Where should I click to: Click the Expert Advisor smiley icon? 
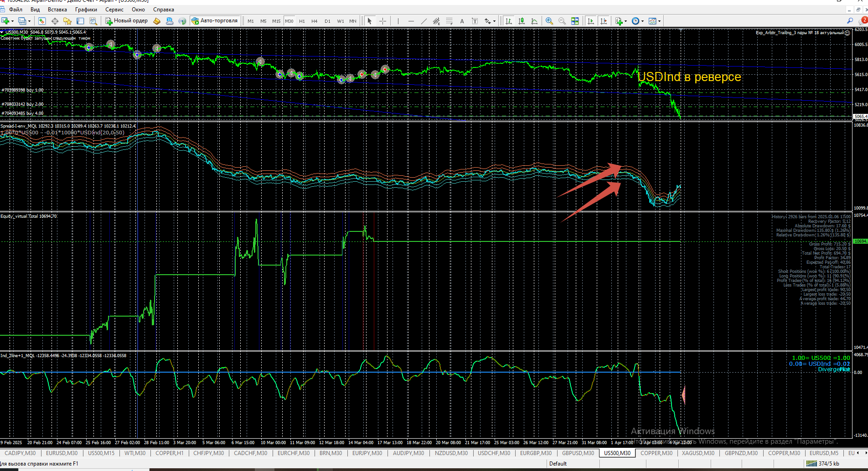click(x=847, y=33)
